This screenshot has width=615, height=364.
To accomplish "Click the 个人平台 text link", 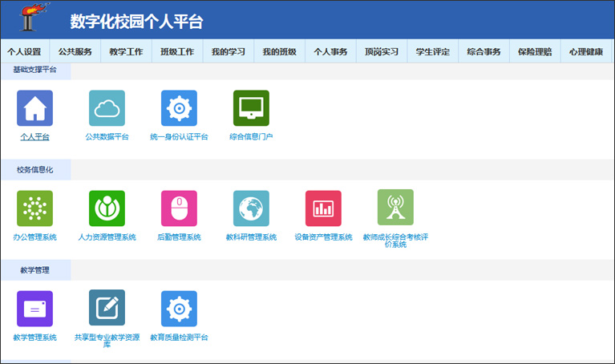I will pos(34,137).
